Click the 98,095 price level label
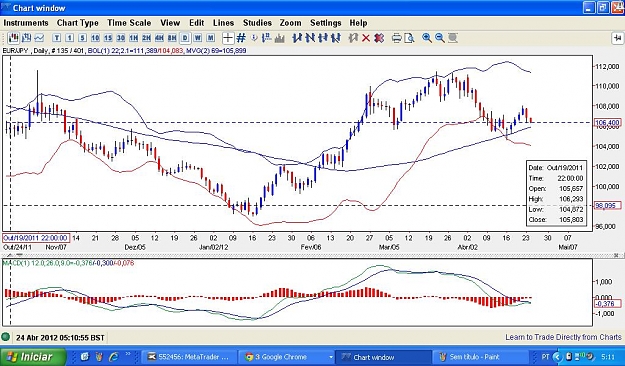 [607, 206]
